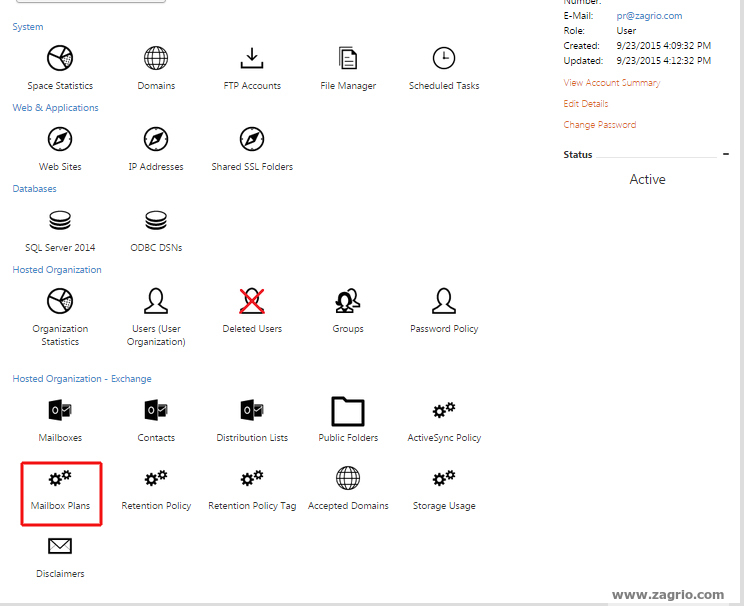Open Contacts Outlook icon

pyautogui.click(x=156, y=410)
